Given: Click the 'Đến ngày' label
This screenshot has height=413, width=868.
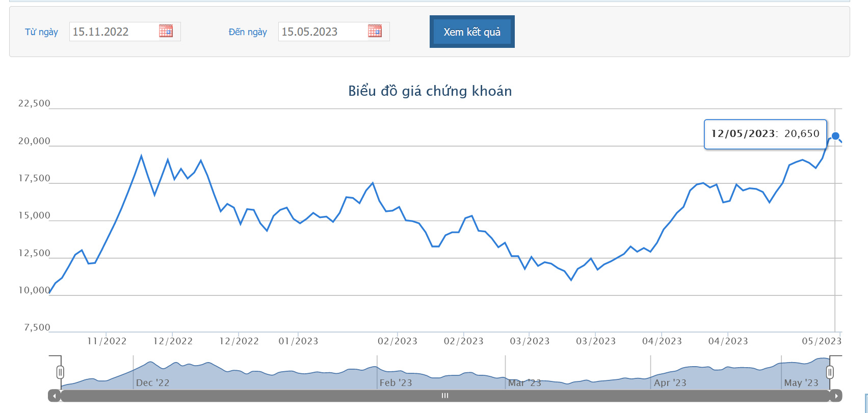Looking at the screenshot, I should pyautogui.click(x=248, y=32).
